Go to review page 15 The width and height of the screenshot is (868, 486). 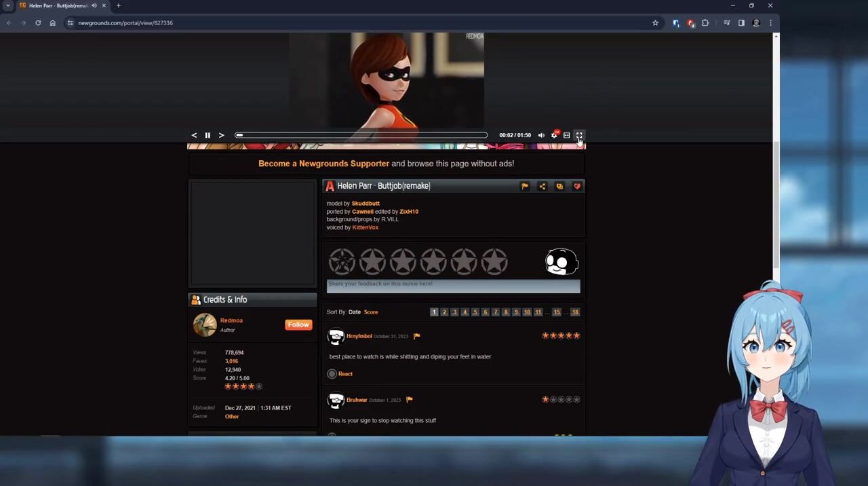pos(556,312)
